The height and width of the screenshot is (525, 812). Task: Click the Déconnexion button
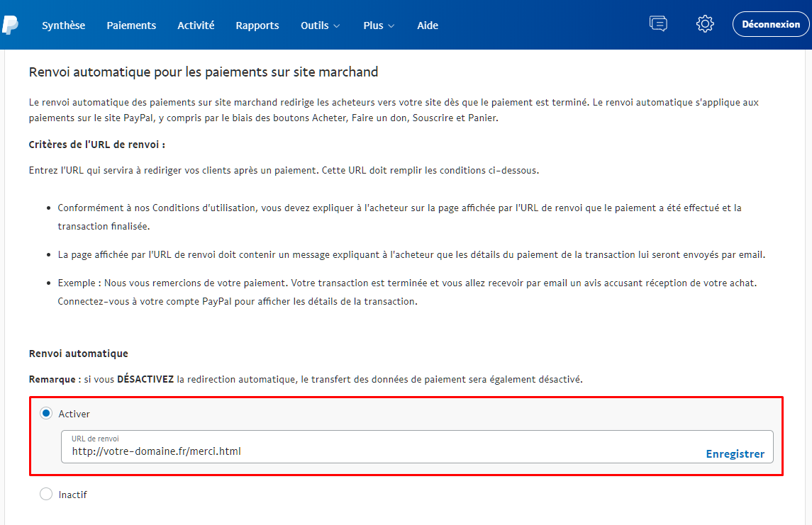(771, 23)
